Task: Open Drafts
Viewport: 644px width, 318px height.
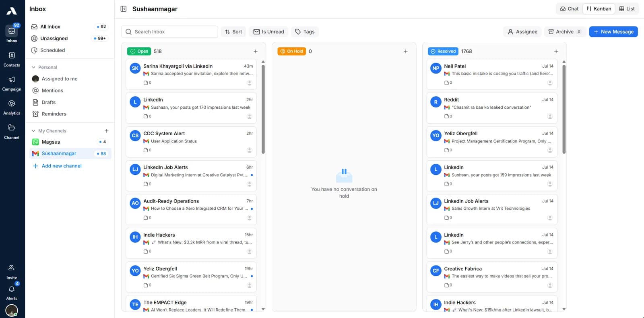Action: pos(70,102)
